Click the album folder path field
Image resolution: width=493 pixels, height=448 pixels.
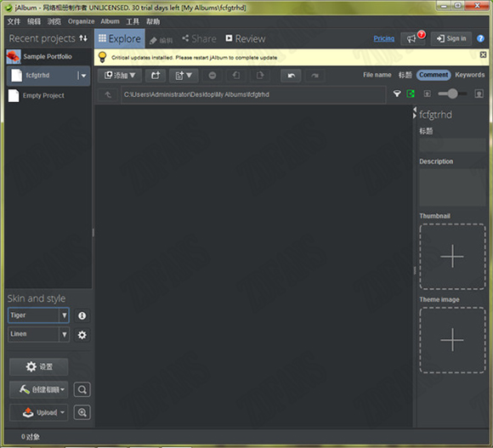(x=253, y=94)
